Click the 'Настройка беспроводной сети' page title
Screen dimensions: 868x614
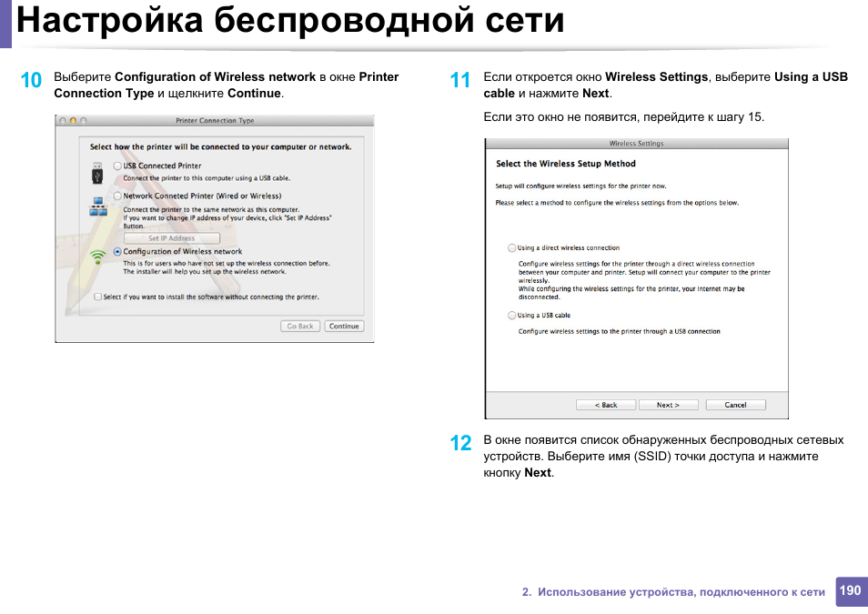tap(290, 20)
